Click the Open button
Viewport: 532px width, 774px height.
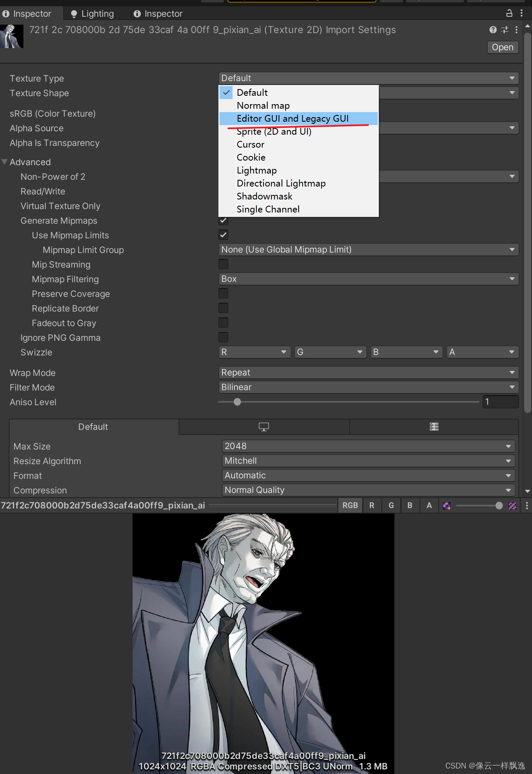503,47
